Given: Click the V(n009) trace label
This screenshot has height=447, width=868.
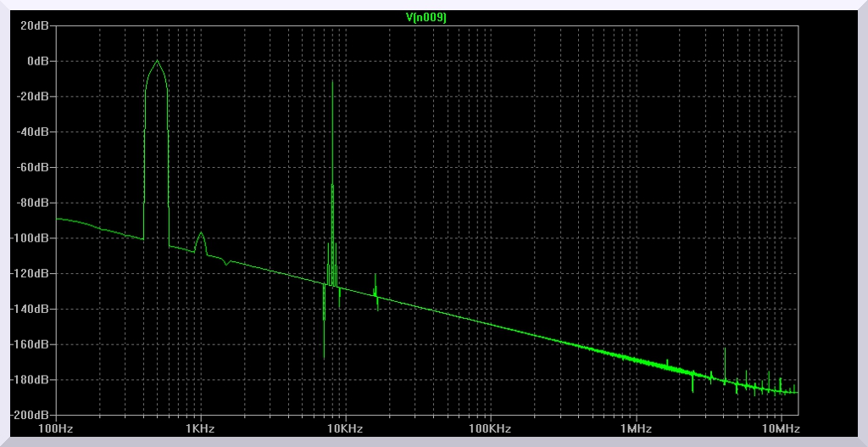Looking at the screenshot, I should (x=427, y=16).
